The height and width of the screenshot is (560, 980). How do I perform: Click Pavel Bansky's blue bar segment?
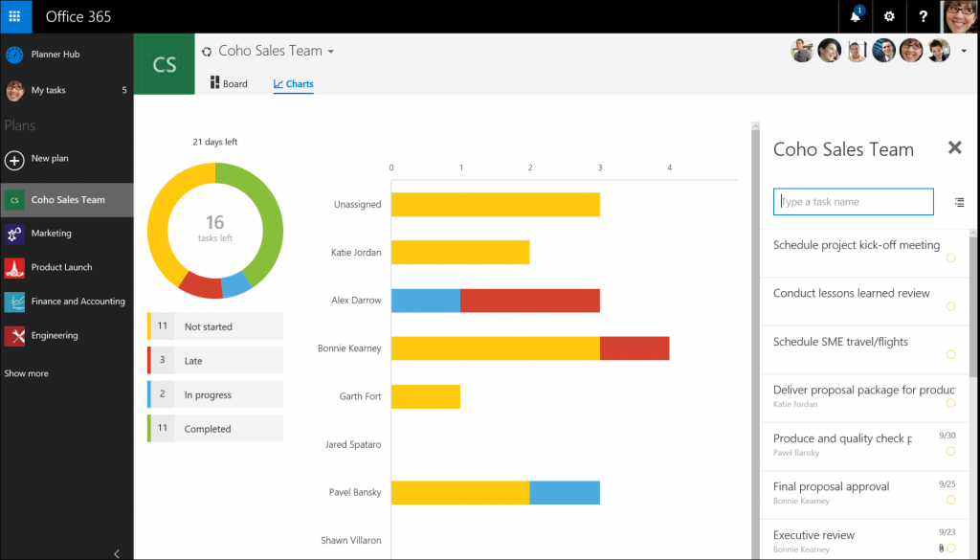point(565,492)
